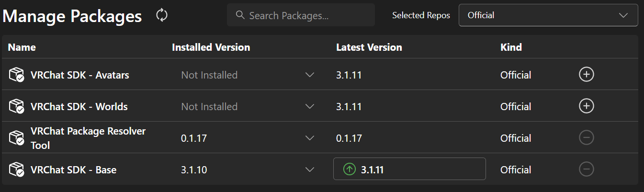Screen dimensions: 644x192
Task: Open the Selected Repos dropdown
Action: tap(548, 15)
